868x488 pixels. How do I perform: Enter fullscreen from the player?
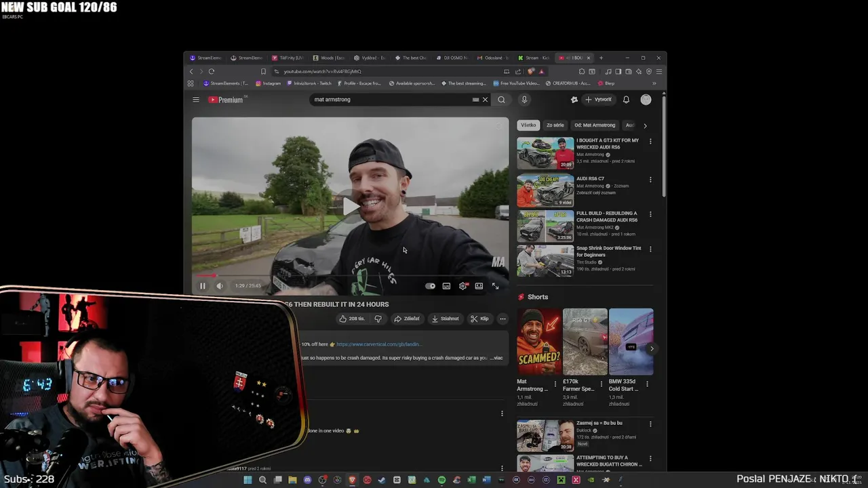tap(495, 286)
